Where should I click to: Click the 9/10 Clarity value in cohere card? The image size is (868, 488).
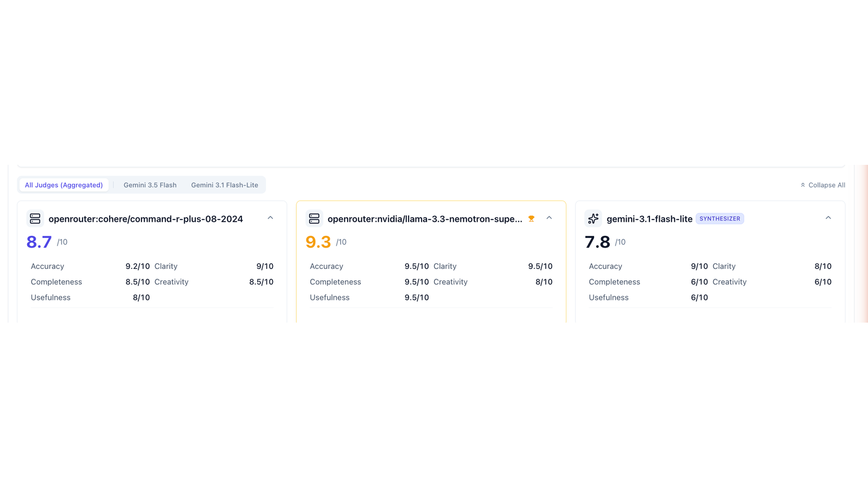265,266
